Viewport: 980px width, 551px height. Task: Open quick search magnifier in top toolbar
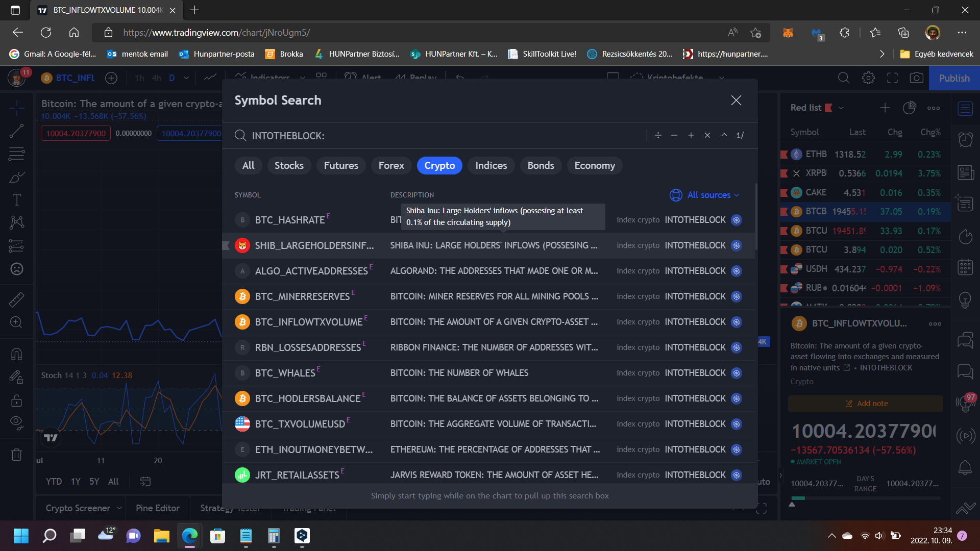coord(844,78)
